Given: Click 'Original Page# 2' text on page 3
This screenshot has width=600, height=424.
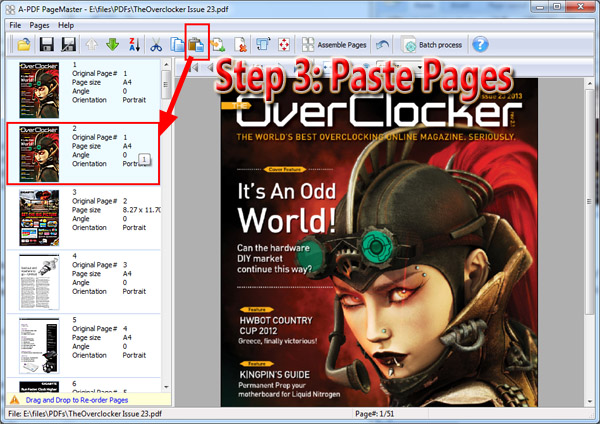Looking at the screenshot, I should pyautogui.click(x=99, y=201).
